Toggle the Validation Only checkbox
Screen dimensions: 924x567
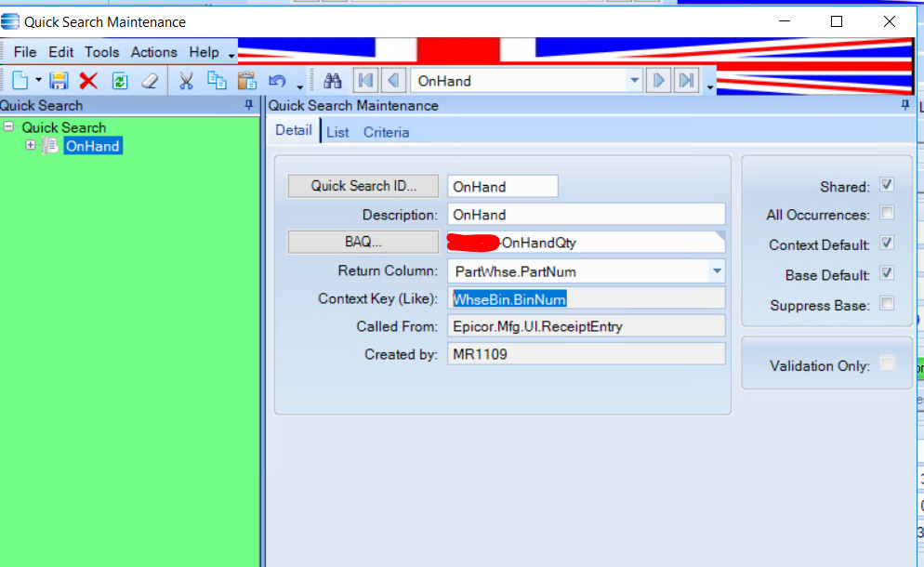886,363
